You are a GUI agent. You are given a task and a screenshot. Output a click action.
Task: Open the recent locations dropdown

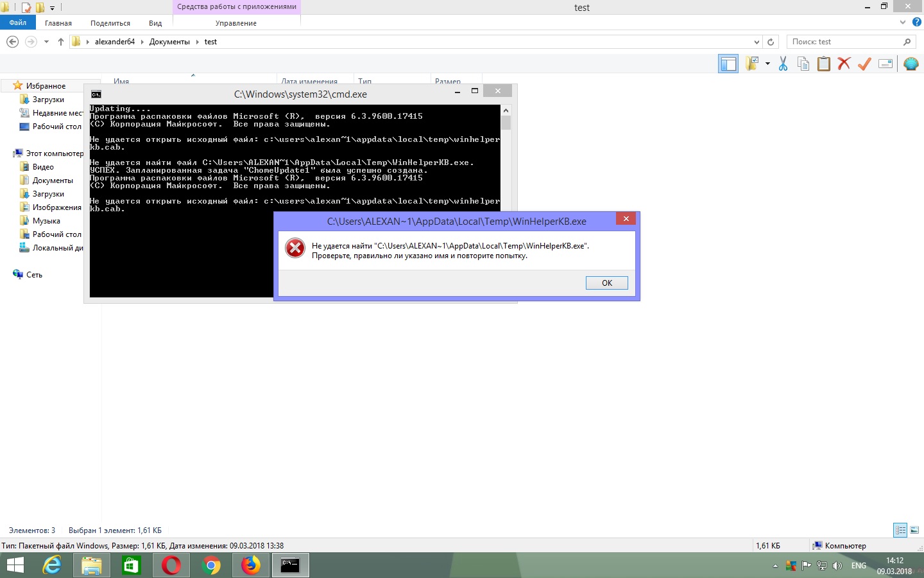pyautogui.click(x=46, y=42)
